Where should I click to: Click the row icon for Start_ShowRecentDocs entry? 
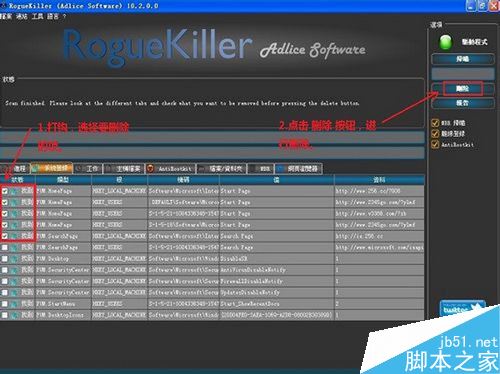[x=14, y=304]
